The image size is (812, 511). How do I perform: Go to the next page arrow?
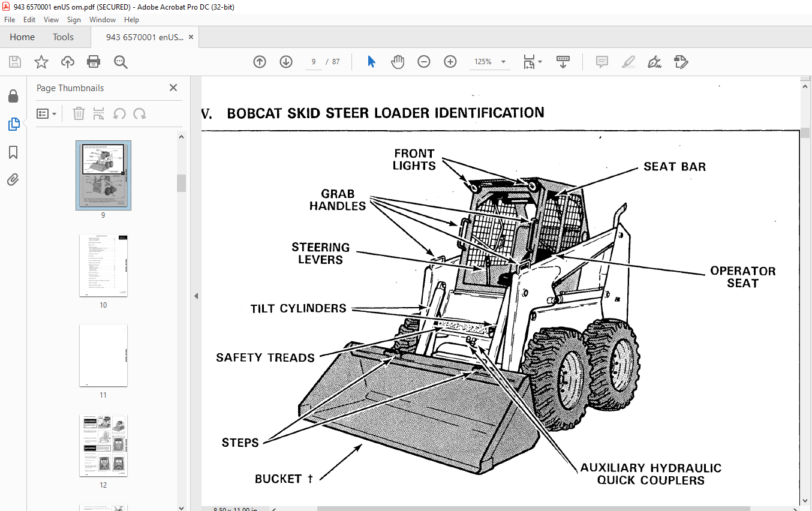point(286,62)
